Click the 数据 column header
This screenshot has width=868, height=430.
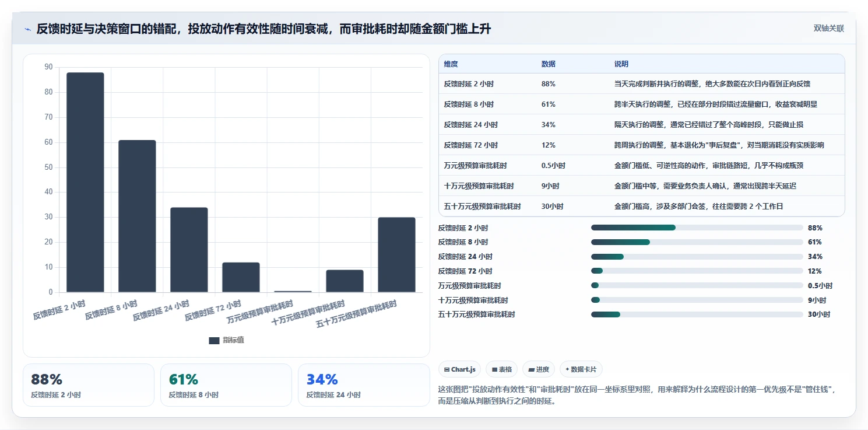tap(549, 64)
